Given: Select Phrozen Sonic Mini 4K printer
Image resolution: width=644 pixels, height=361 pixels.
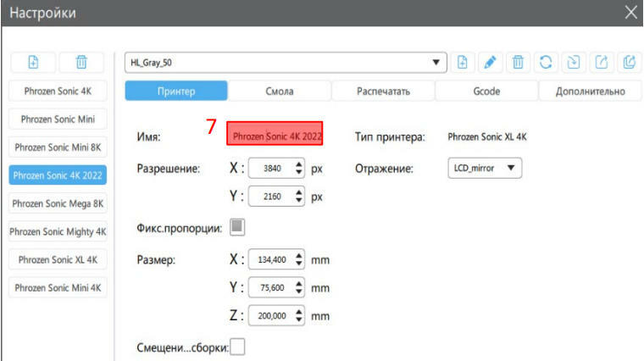Looking at the screenshot, I should [58, 287].
